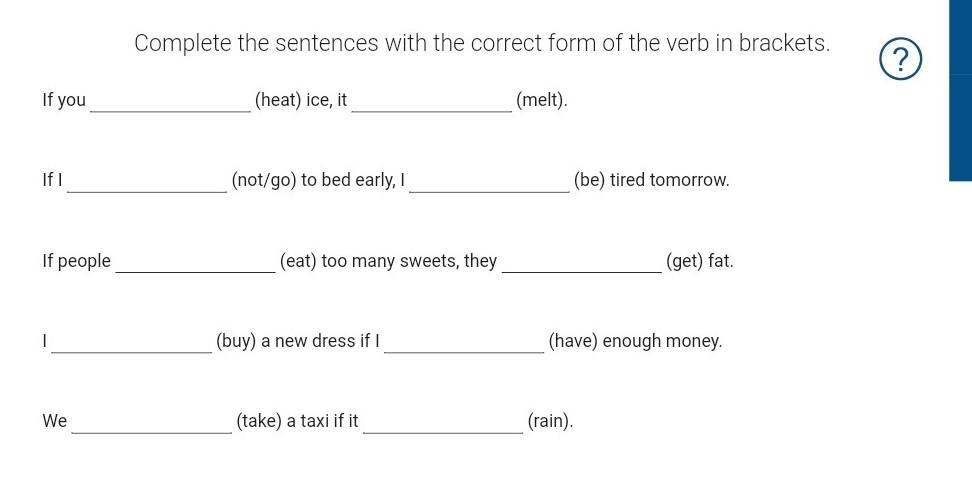This screenshot has width=972, height=480.
Task: Open the question mark help icon
Action: pos(900,59)
